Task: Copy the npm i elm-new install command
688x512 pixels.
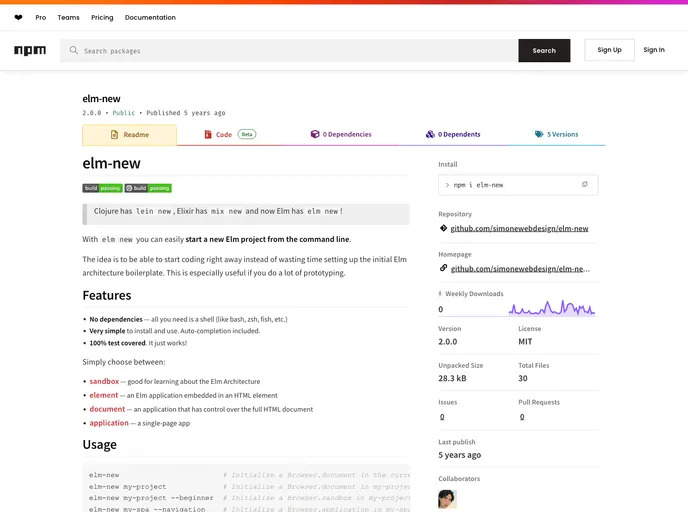Action: point(584,185)
